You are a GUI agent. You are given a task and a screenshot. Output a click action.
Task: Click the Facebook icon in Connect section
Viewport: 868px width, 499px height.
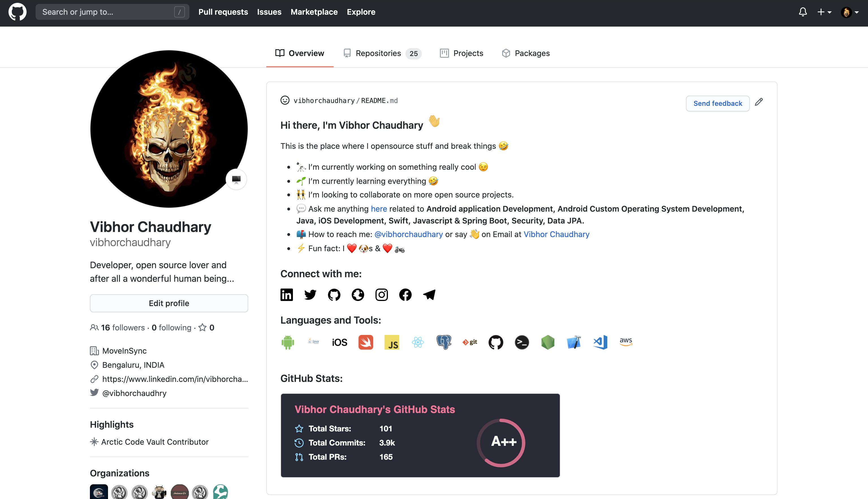(x=405, y=295)
